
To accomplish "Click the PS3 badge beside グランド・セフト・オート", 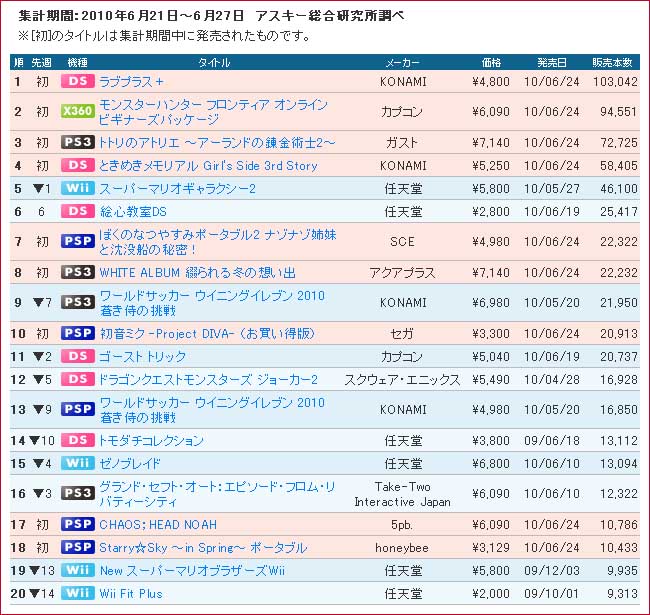I will click(78, 493).
